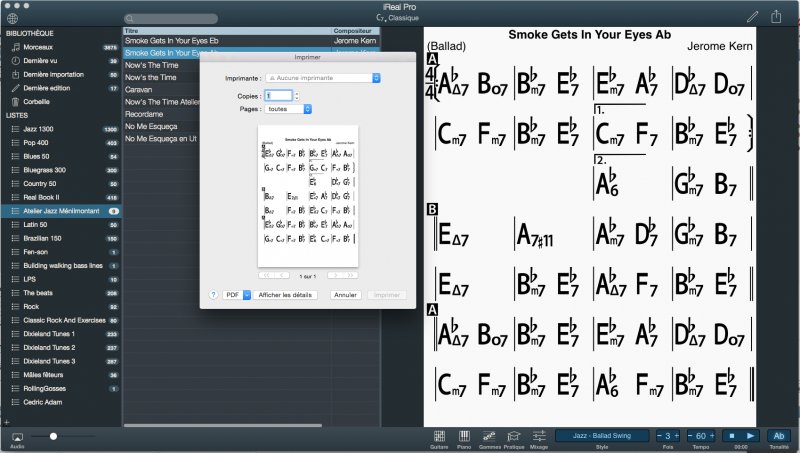Open the Guitare chord diagrams icon
This screenshot has height=453, width=800.
coord(439,436)
